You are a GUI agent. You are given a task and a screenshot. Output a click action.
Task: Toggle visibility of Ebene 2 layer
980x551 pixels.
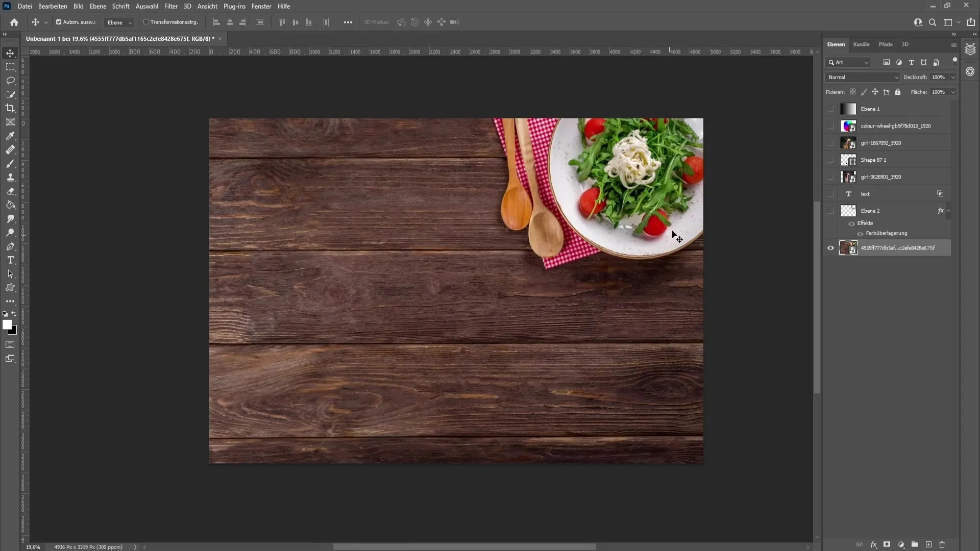coord(830,211)
